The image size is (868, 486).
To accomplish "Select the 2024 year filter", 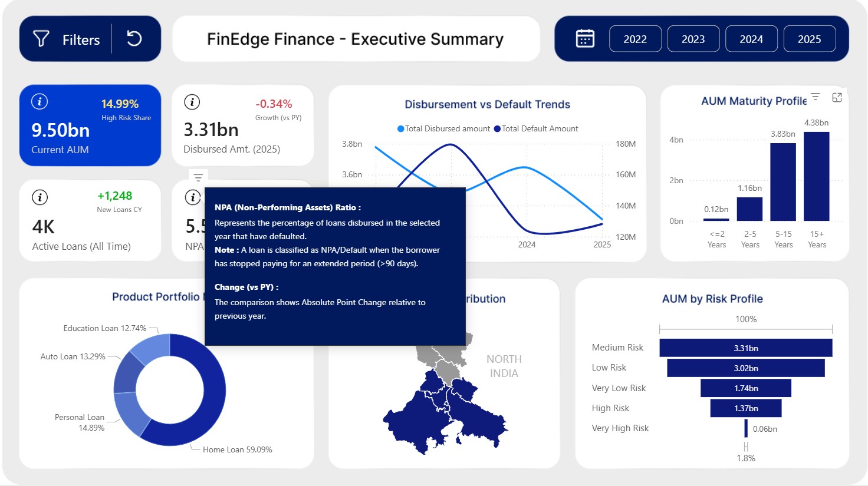I will (751, 39).
